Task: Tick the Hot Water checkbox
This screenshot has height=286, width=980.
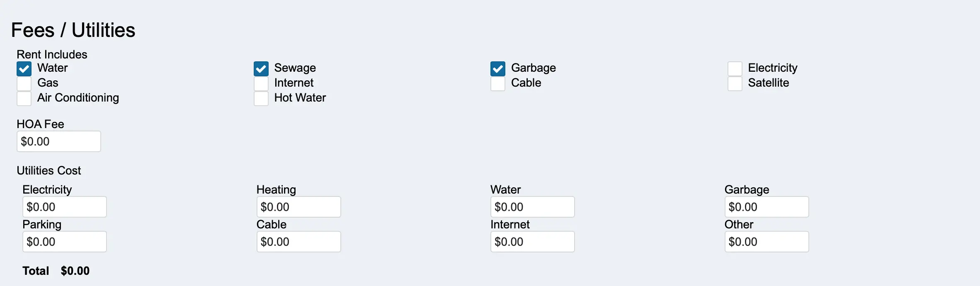Action: coord(261,99)
